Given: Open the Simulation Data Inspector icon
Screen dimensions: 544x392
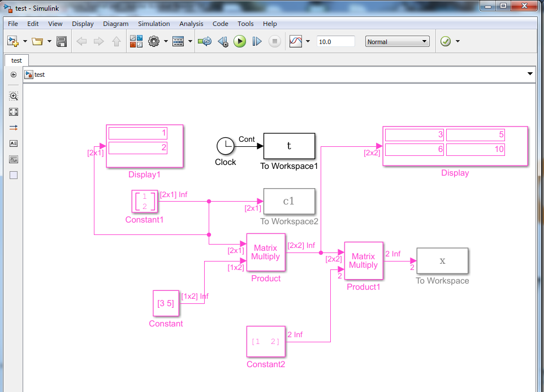Looking at the screenshot, I should 296,42.
